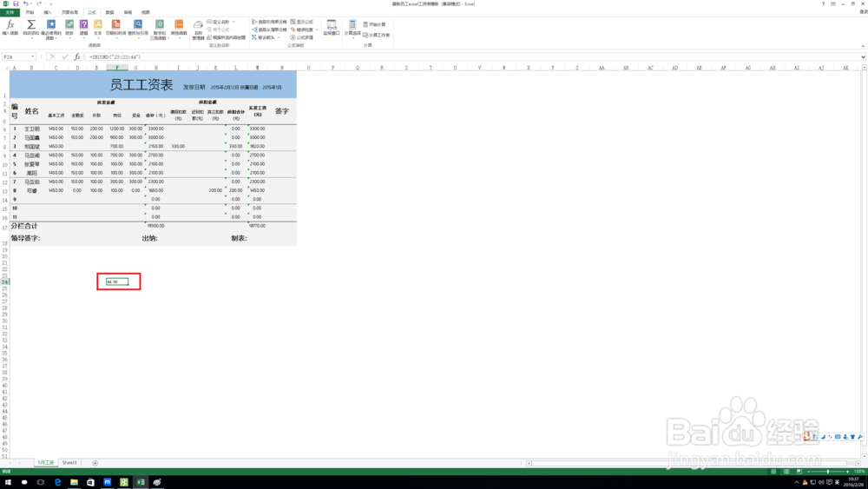This screenshot has height=489, width=868.
Task: Open the File tab
Action: click(x=10, y=12)
